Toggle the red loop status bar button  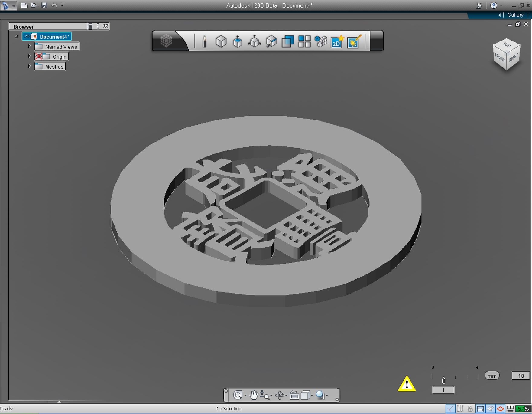tap(500, 409)
